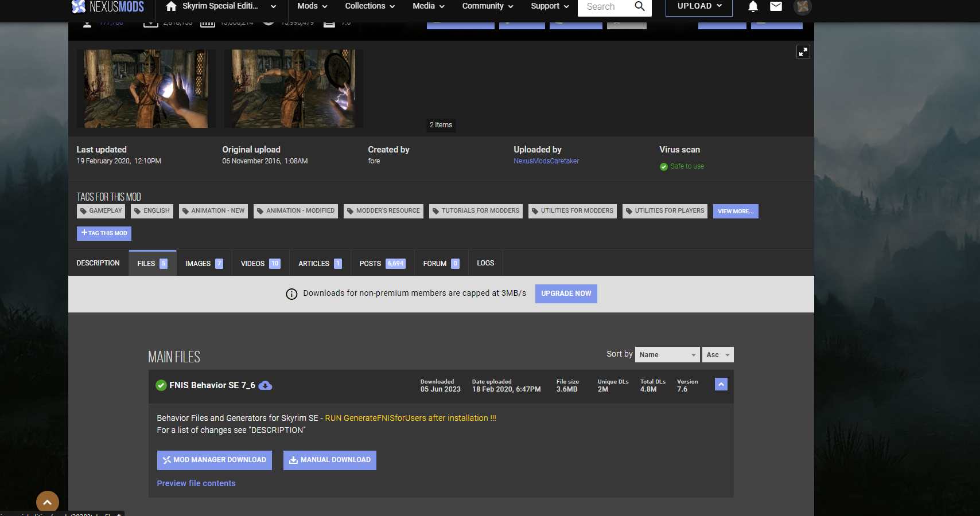
Task: Click the creator name "fore"
Action: coord(374,161)
